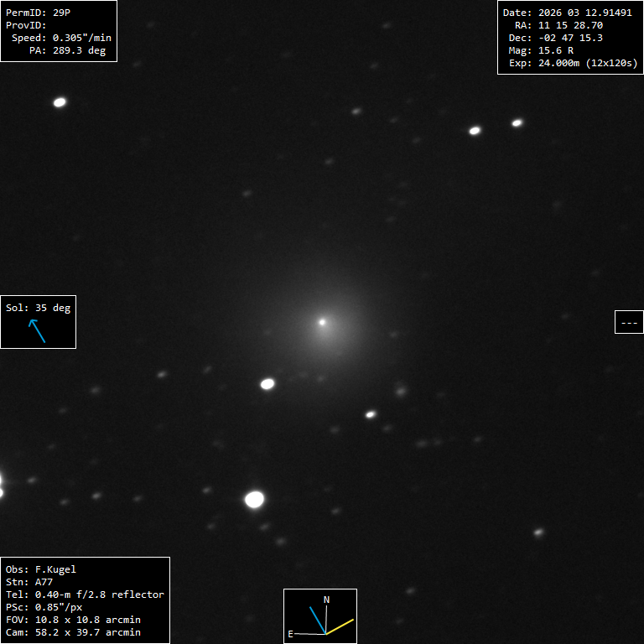Click the Mag: 15.6 R reading
This screenshot has height=644, width=644.
click(x=541, y=50)
